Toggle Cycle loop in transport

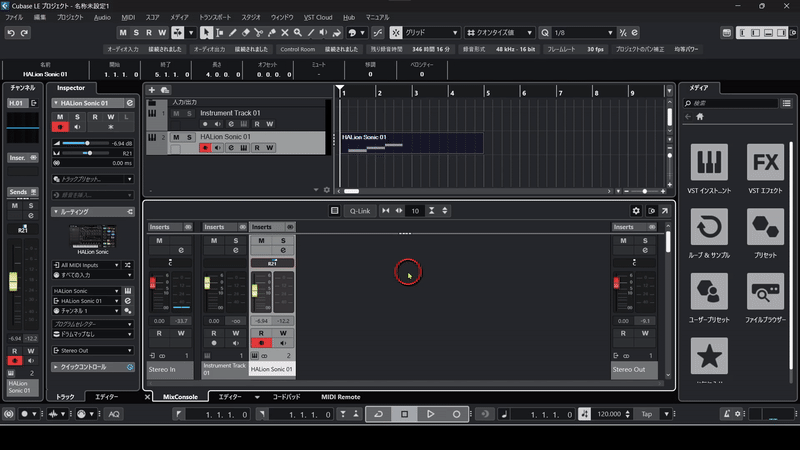click(x=379, y=414)
